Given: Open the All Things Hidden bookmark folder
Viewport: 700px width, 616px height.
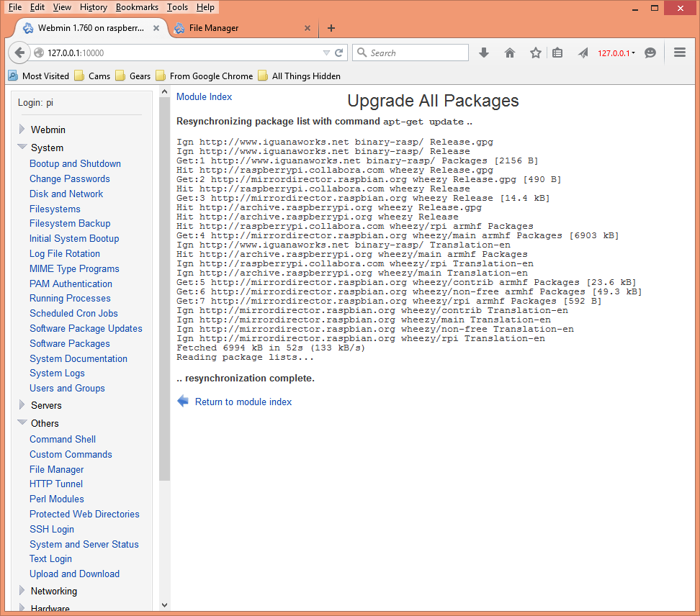Looking at the screenshot, I should coord(300,76).
